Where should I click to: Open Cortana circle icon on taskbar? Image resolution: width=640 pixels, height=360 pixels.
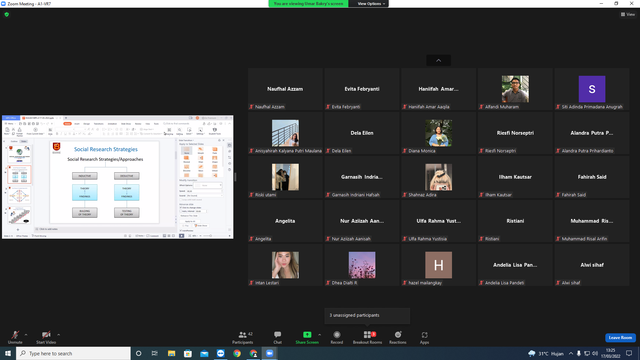coord(138,353)
